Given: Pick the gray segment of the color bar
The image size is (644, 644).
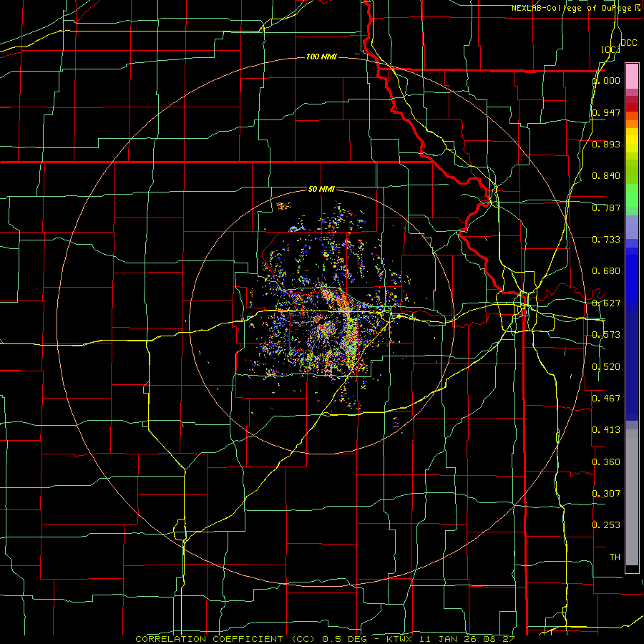Looking at the screenshot, I should (632, 497).
